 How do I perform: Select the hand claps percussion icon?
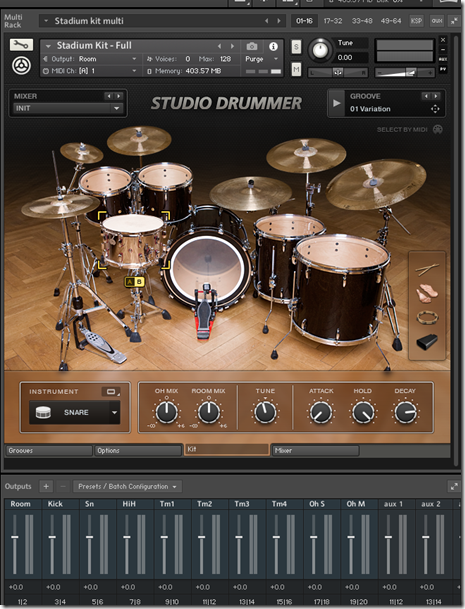[x=427, y=292]
